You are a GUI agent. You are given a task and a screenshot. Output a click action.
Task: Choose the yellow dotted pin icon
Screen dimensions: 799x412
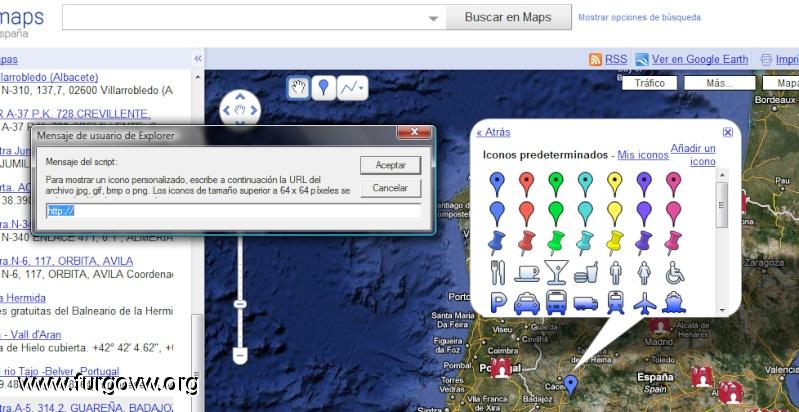click(x=615, y=184)
